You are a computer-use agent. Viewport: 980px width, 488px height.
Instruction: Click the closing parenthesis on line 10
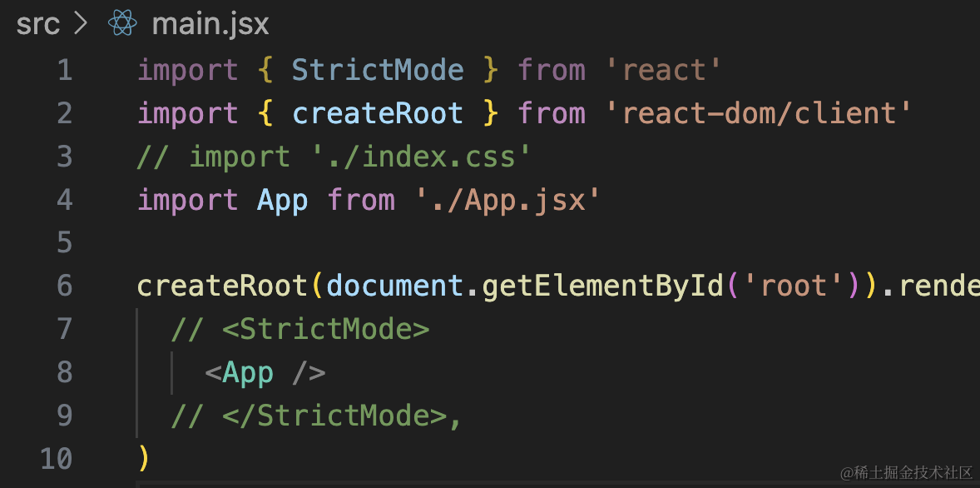(144, 459)
